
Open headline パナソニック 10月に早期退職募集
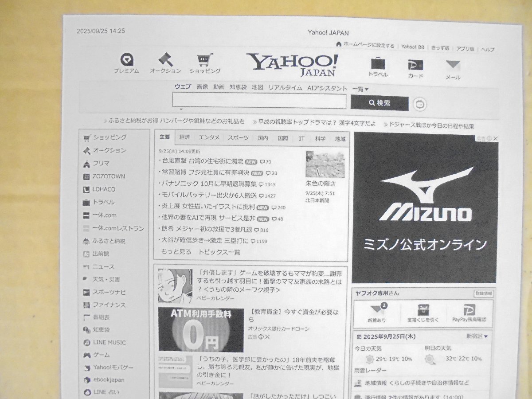pos(209,184)
